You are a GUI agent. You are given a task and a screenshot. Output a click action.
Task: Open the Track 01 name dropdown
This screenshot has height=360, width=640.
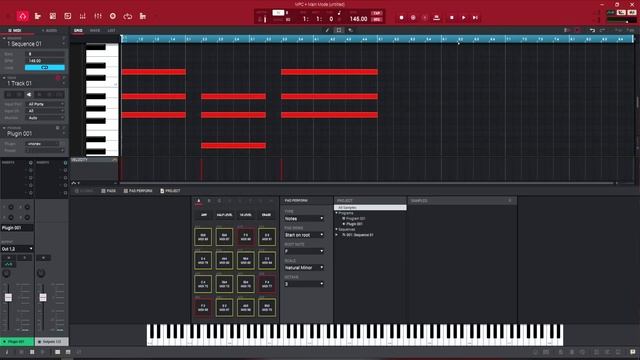(63, 83)
